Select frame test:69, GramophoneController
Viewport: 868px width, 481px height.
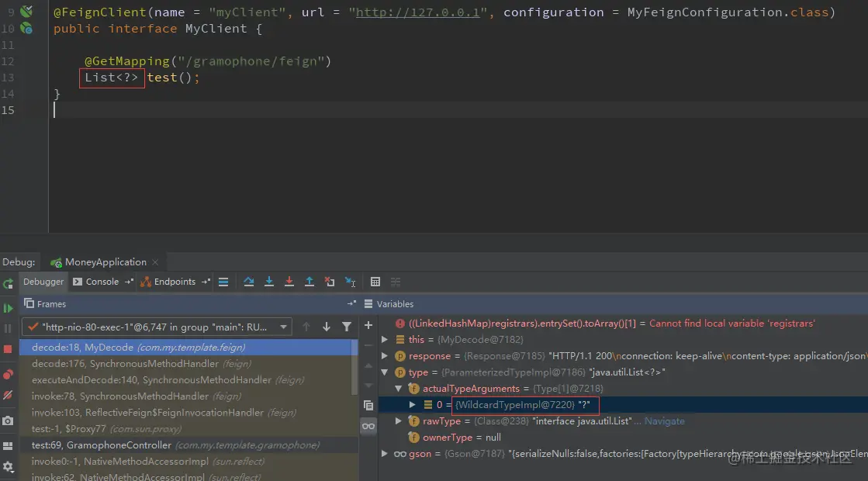pos(188,445)
